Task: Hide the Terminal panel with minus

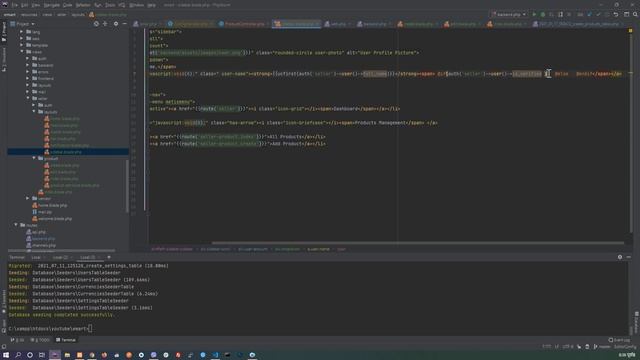Action: click(629, 257)
